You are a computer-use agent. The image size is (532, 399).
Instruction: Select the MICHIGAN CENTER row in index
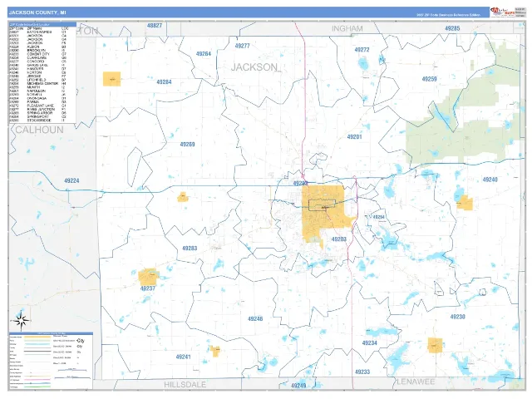(39, 83)
